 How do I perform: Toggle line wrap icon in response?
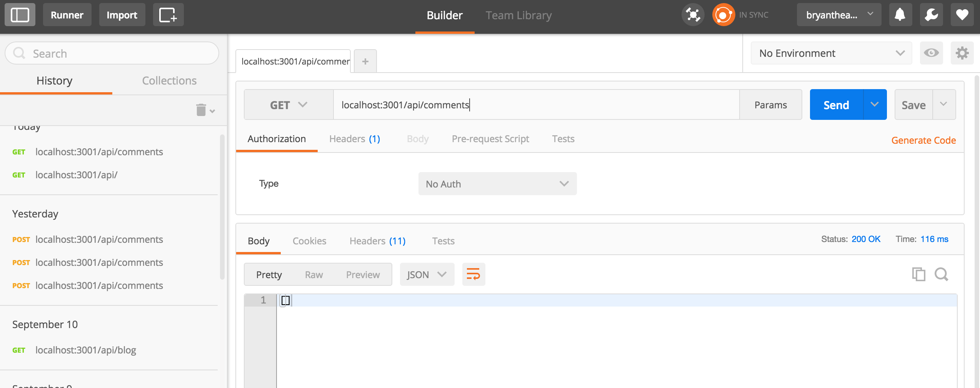pos(473,274)
